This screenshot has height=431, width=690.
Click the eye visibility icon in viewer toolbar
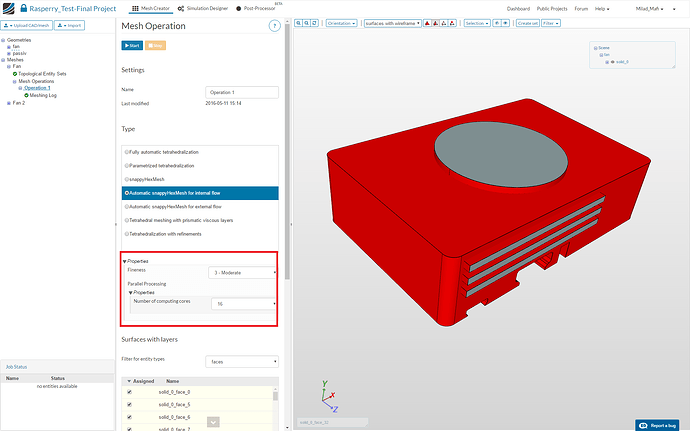tap(505, 22)
